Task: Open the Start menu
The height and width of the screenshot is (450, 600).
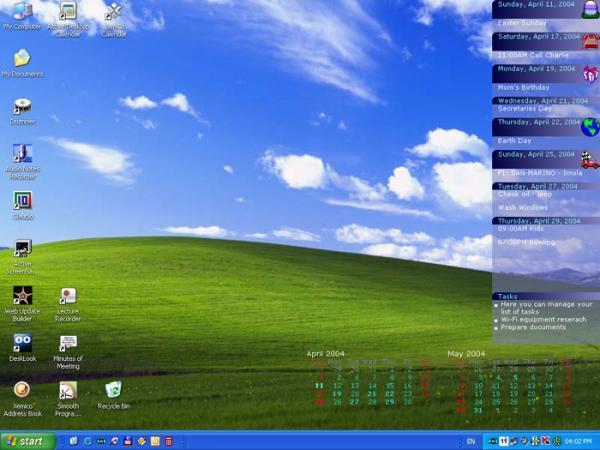Action: [x=28, y=441]
